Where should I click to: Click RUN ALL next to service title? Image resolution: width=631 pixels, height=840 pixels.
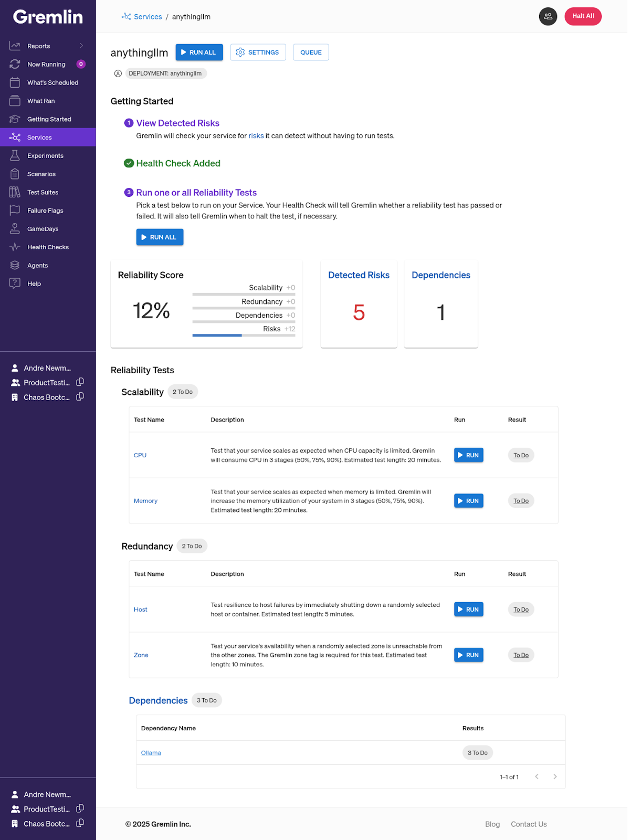199,52
